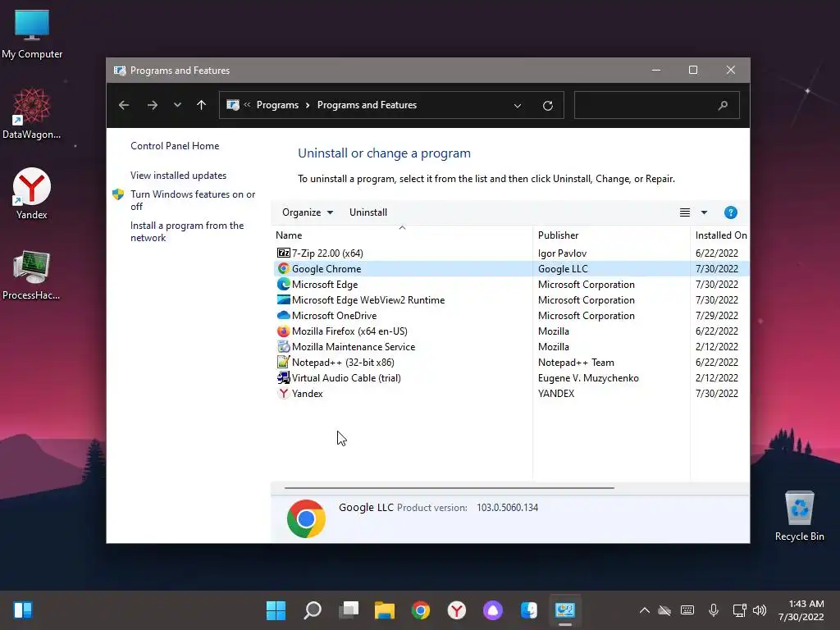Click the 7/29/2022 date for Microsoft OneDrive
Viewport: 840px width, 630px height.
[x=716, y=316]
